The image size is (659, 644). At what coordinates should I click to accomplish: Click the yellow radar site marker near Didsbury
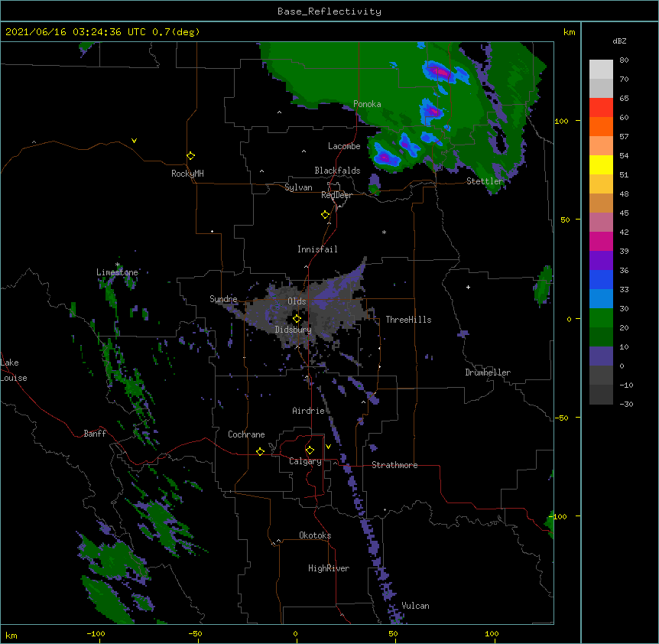297,319
